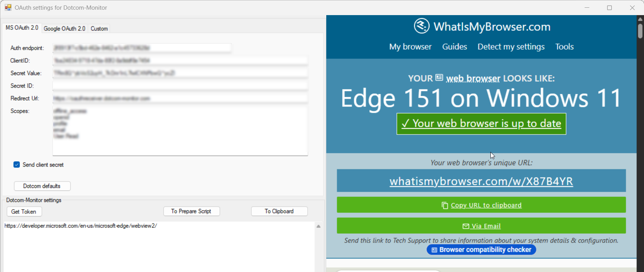The width and height of the screenshot is (644, 272).
Task: Open Detect my settings menu item
Action: point(511,47)
